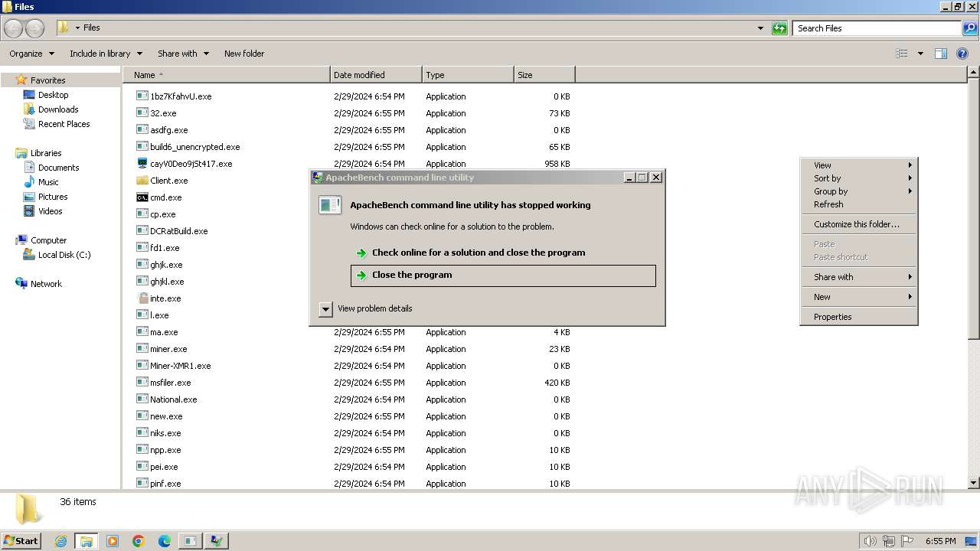The width and height of the screenshot is (980, 551).
Task: Click the taskbar clock showing 6:55 PM
Action: (x=940, y=541)
